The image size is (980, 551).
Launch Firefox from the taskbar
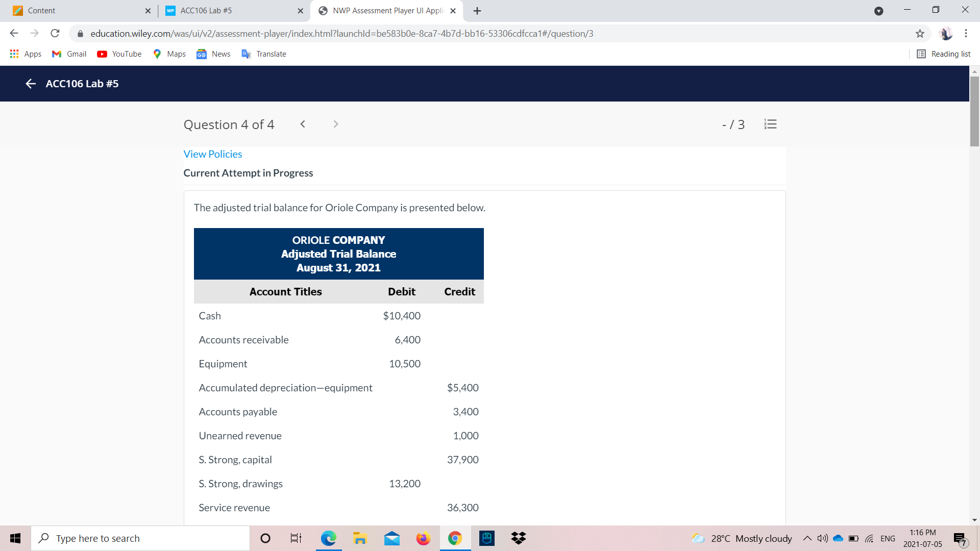click(423, 538)
